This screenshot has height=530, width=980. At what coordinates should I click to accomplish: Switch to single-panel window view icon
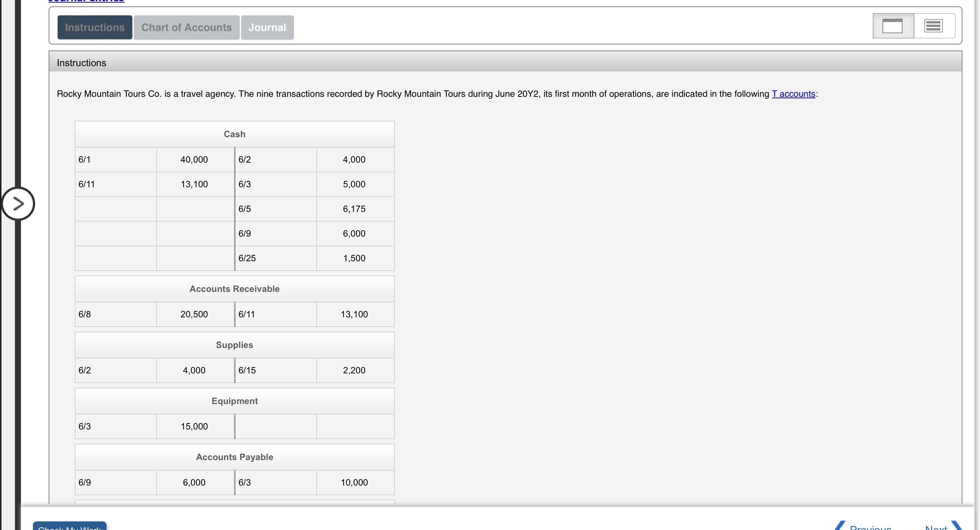pyautogui.click(x=893, y=26)
